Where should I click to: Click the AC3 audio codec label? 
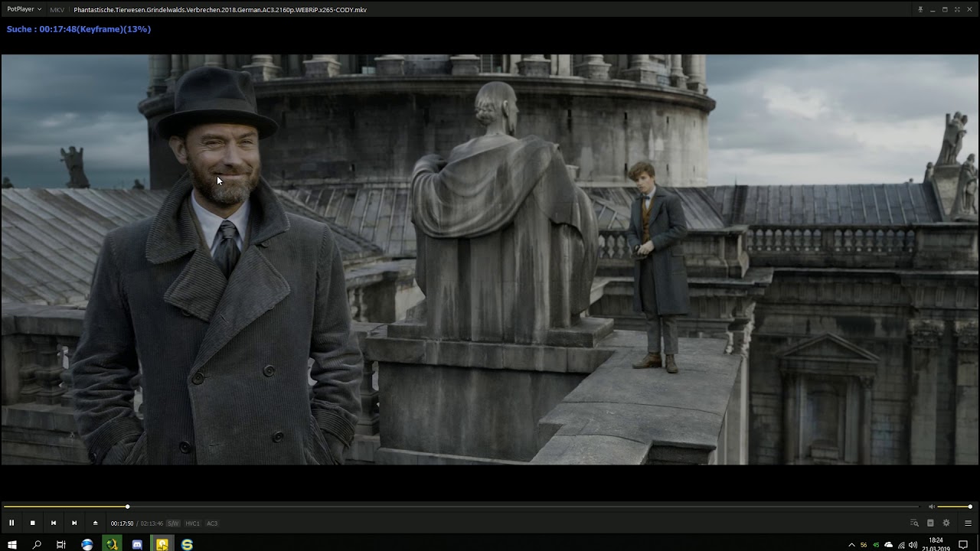[x=212, y=523]
